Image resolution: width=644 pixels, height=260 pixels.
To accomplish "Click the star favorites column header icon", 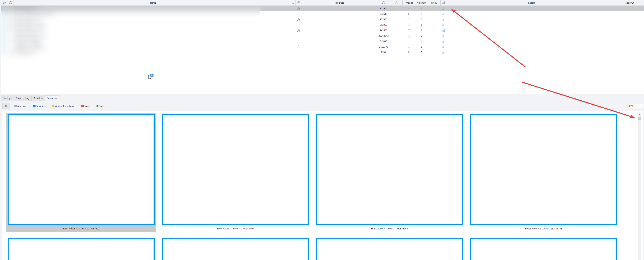I will [x=4, y=3].
